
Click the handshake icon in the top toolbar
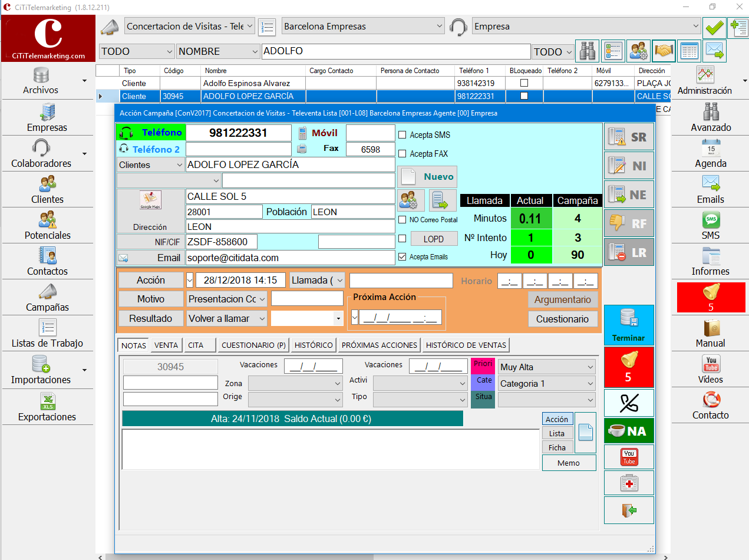(664, 51)
